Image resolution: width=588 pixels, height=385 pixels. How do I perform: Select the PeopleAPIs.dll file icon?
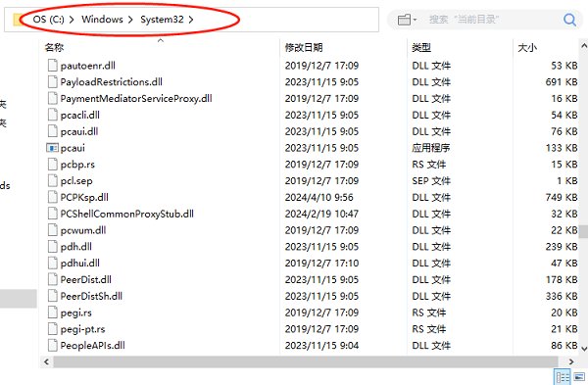tap(53, 345)
